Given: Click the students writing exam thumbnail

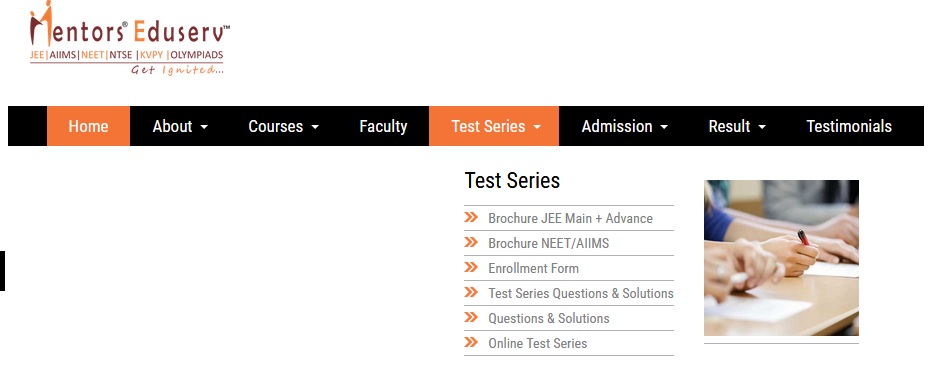Looking at the screenshot, I should coord(781,258).
